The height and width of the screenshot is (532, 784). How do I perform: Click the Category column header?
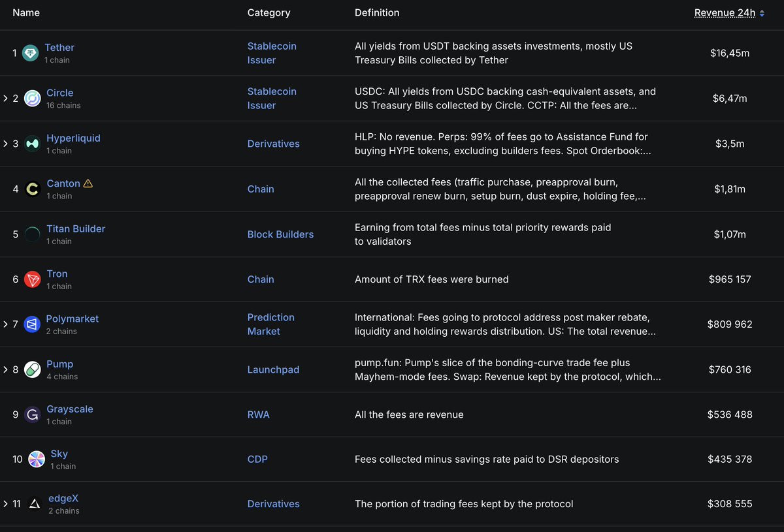click(269, 12)
